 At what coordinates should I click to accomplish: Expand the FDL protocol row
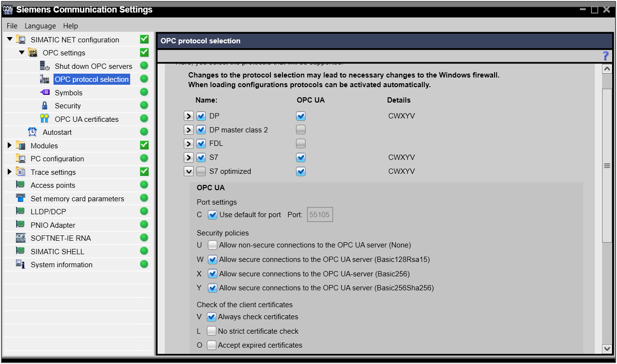coord(189,143)
